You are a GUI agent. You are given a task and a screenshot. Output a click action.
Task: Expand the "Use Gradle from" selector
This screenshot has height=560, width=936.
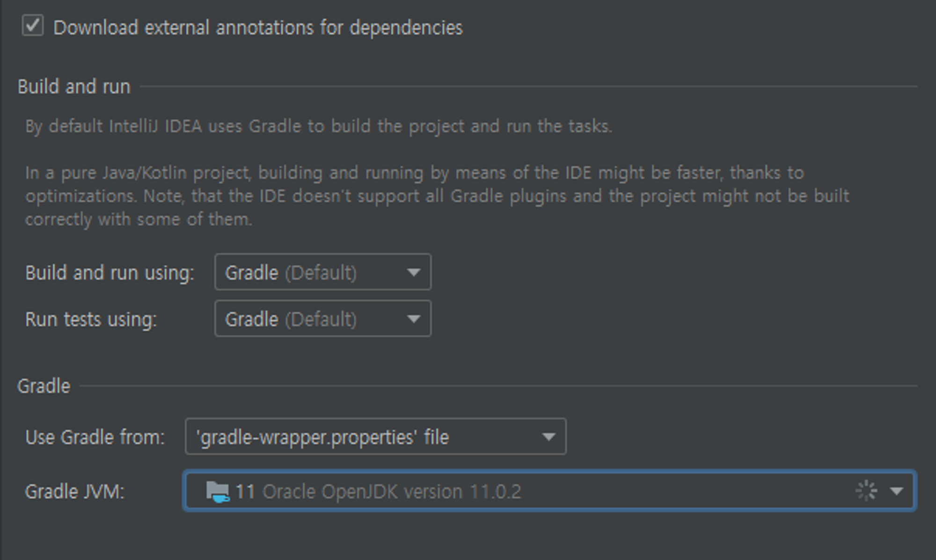point(374,436)
